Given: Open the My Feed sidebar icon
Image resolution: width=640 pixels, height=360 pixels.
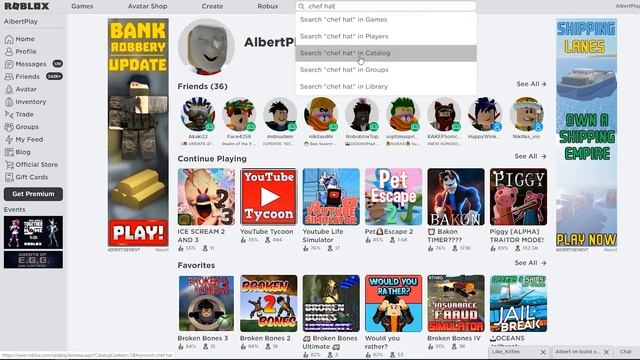Looking at the screenshot, I should point(9,140).
